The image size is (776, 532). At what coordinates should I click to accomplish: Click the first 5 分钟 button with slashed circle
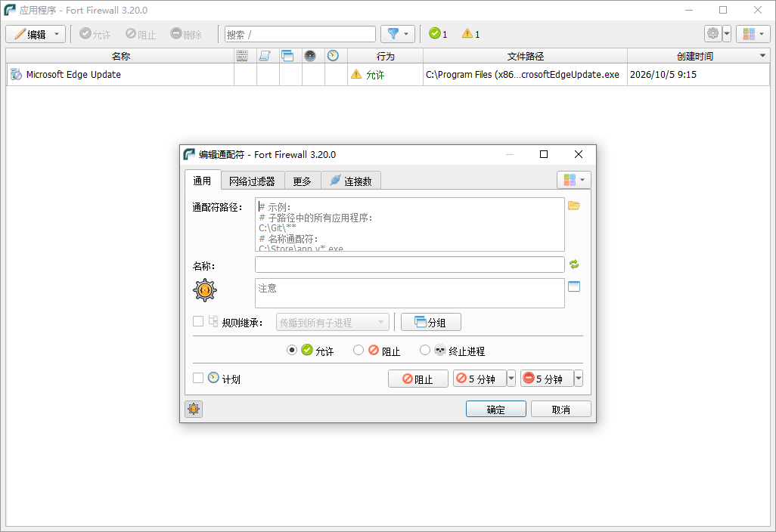point(480,379)
